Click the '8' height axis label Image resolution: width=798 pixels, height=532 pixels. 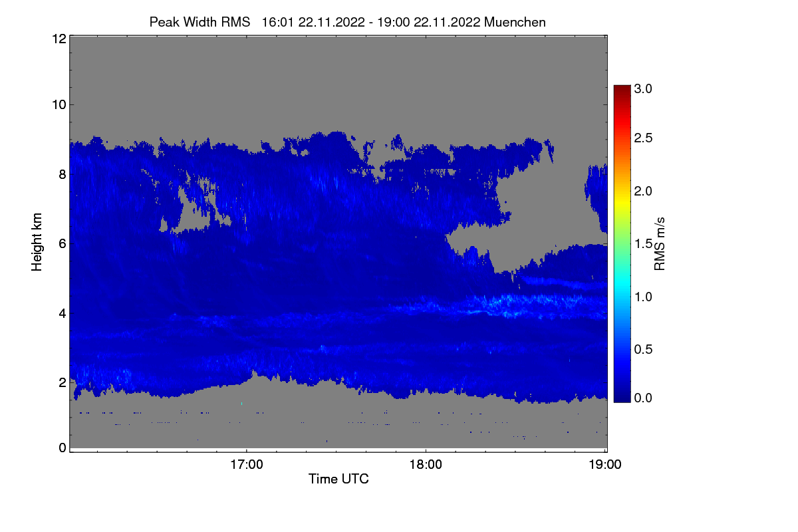[x=63, y=174]
